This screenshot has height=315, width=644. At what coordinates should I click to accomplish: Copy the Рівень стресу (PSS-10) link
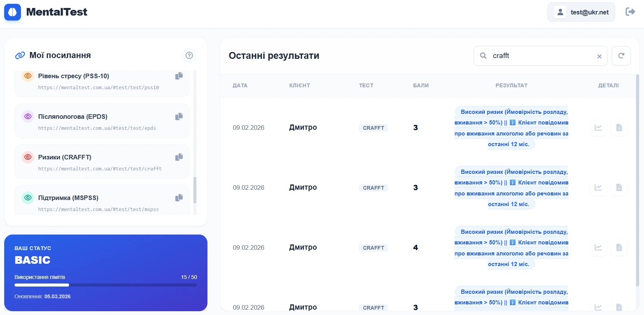pos(179,76)
